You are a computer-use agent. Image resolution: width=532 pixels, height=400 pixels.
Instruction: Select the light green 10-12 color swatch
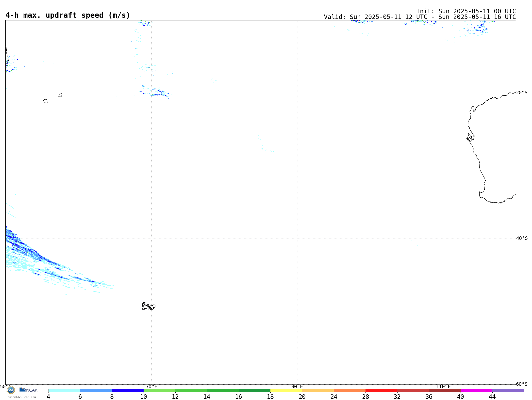pos(159,391)
